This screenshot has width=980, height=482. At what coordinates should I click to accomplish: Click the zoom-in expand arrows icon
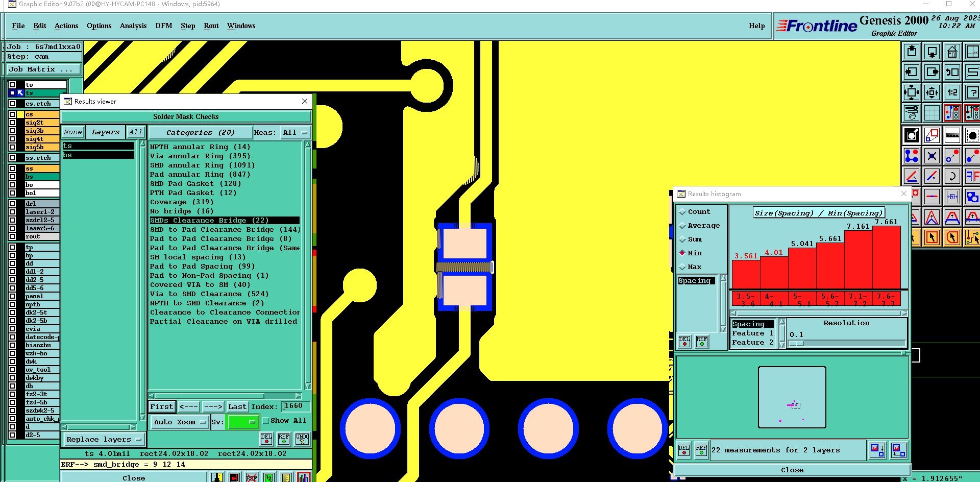click(x=912, y=92)
